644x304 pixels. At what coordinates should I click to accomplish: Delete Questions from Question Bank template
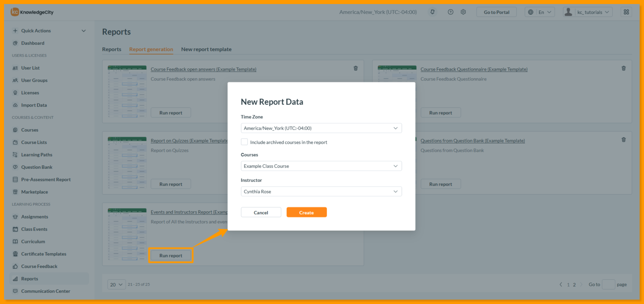(x=624, y=140)
